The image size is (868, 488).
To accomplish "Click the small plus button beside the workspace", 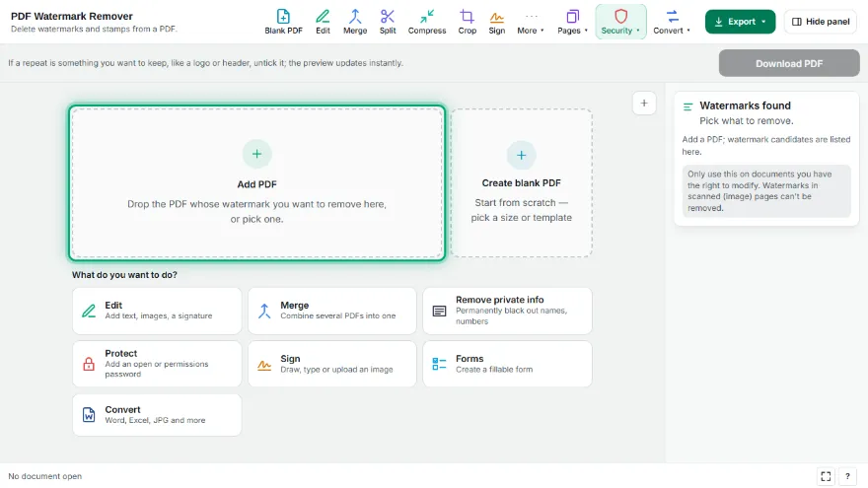I will 644,103.
